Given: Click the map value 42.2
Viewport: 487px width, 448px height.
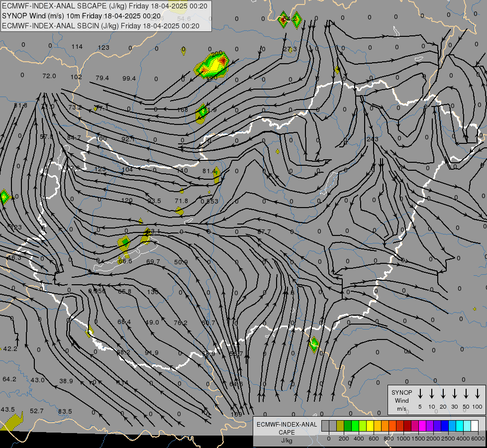Looking at the screenshot, I should (10, 349).
